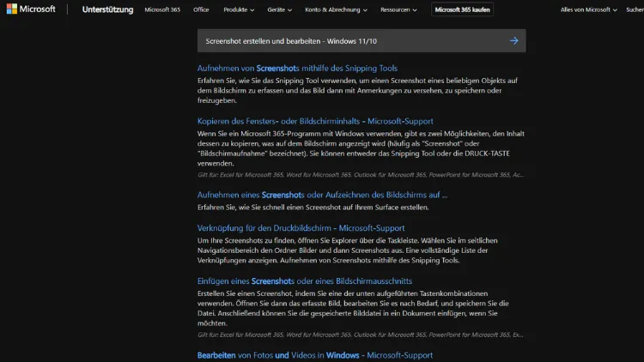This screenshot has width=644, height=362.
Task: Click description starting 'Wenn Sie ein Microsoft 365-Programm'
Action: click(361, 148)
